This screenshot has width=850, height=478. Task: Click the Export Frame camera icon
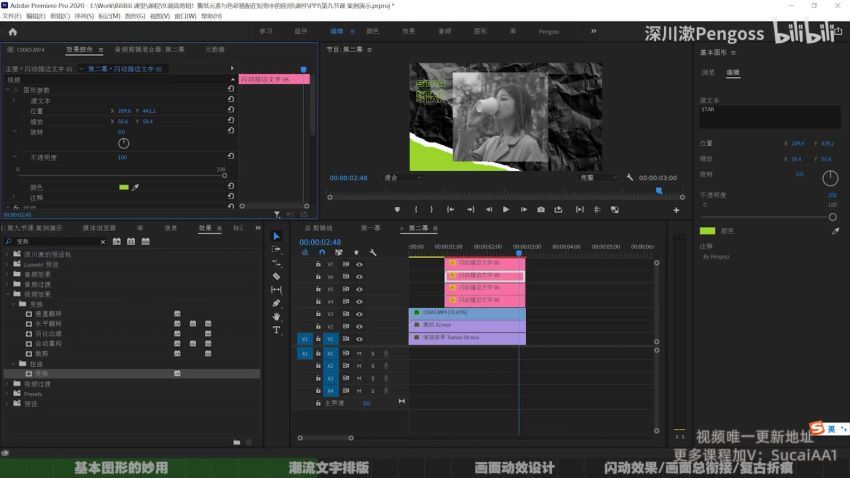(541, 210)
